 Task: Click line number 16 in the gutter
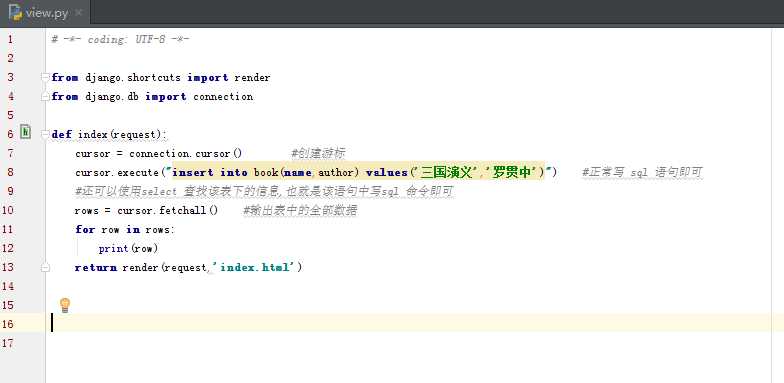[8, 324]
